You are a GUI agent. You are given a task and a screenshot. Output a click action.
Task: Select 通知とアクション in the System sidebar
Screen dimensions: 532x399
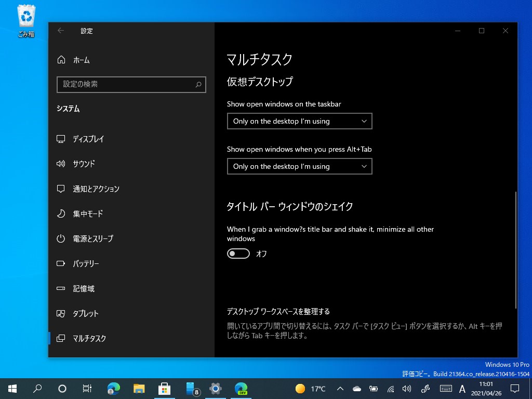pos(95,189)
